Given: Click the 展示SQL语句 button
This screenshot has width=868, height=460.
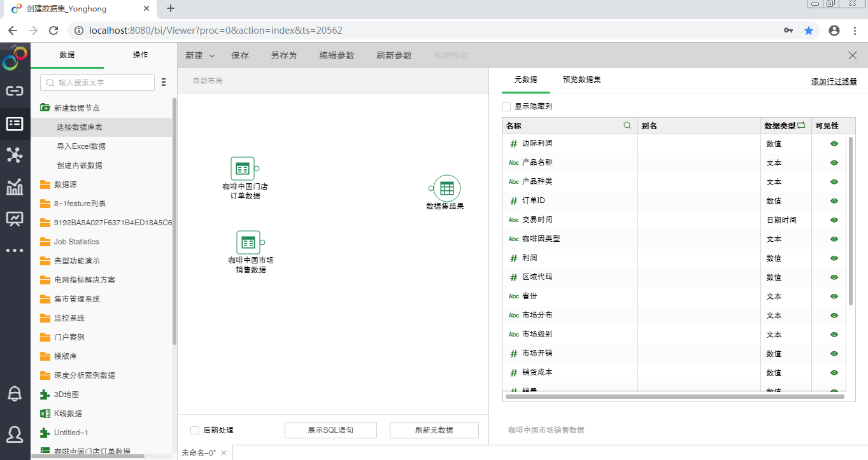Looking at the screenshot, I should pyautogui.click(x=330, y=429).
